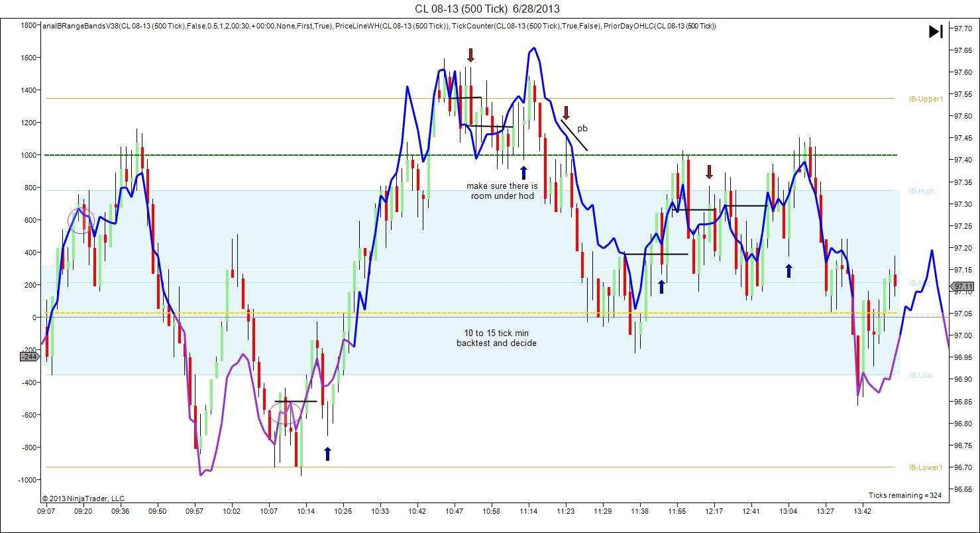This screenshot has width=980, height=533.
Task: Select the 12:41 time axis label
Action: (x=751, y=511)
